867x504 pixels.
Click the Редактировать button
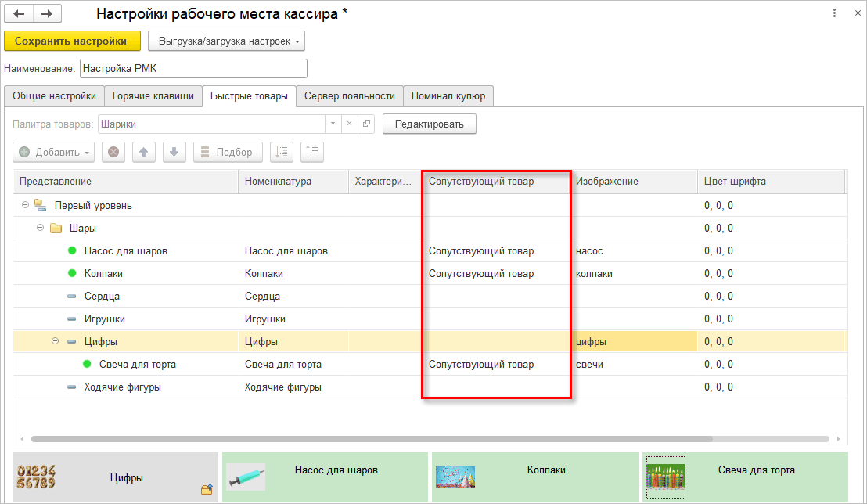click(429, 124)
